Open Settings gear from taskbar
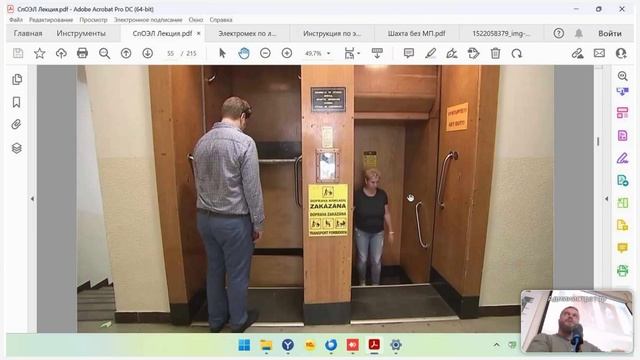This screenshot has width=640, height=360. pyautogui.click(x=396, y=345)
